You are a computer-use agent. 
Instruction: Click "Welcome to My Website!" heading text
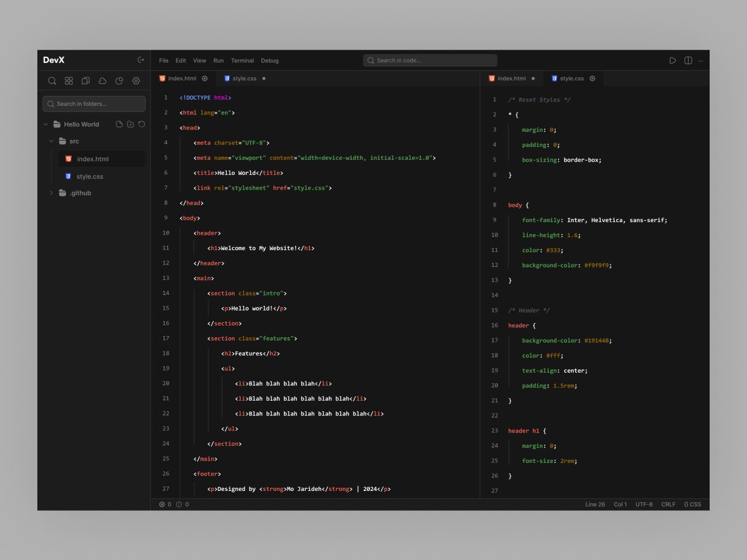tap(259, 248)
